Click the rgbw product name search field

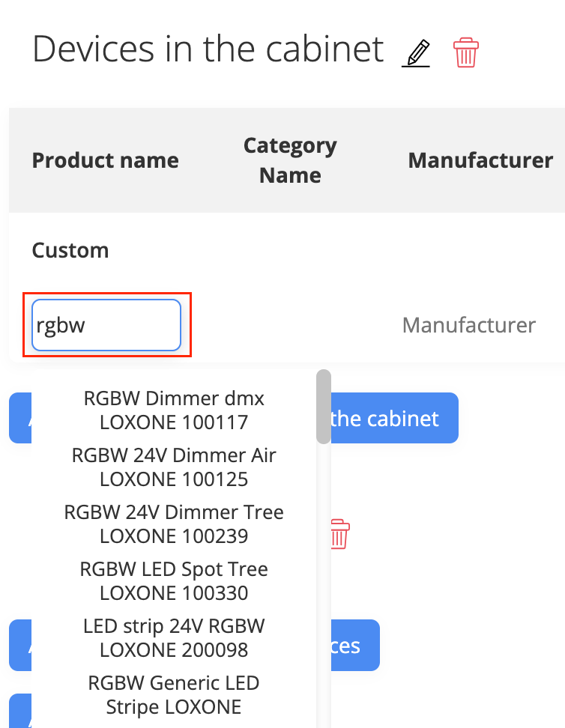pos(106,325)
